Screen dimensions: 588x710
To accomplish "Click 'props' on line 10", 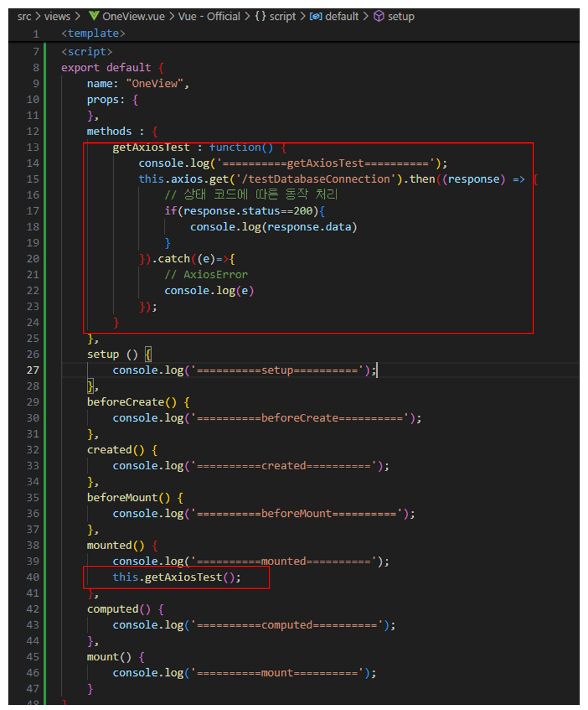I will tap(103, 100).
